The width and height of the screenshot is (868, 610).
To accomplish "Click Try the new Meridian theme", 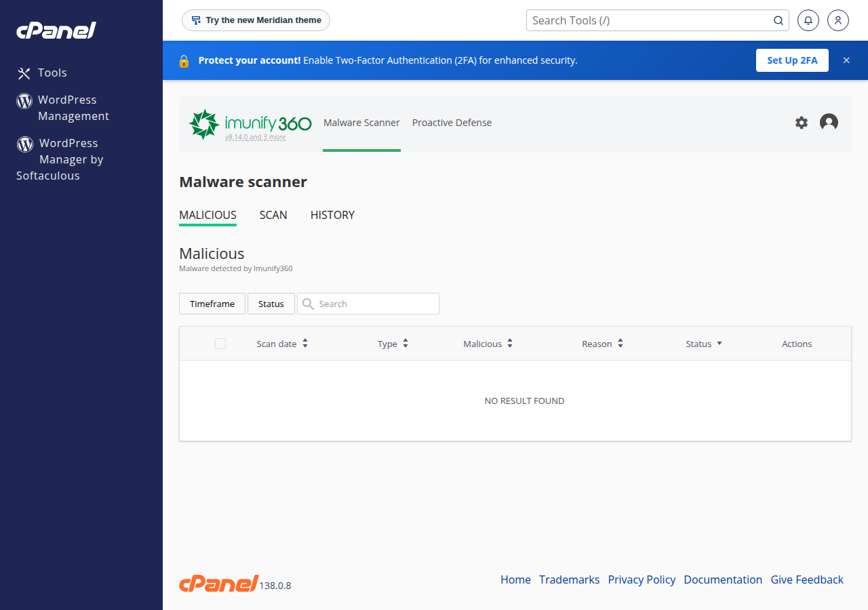I will 256,20.
